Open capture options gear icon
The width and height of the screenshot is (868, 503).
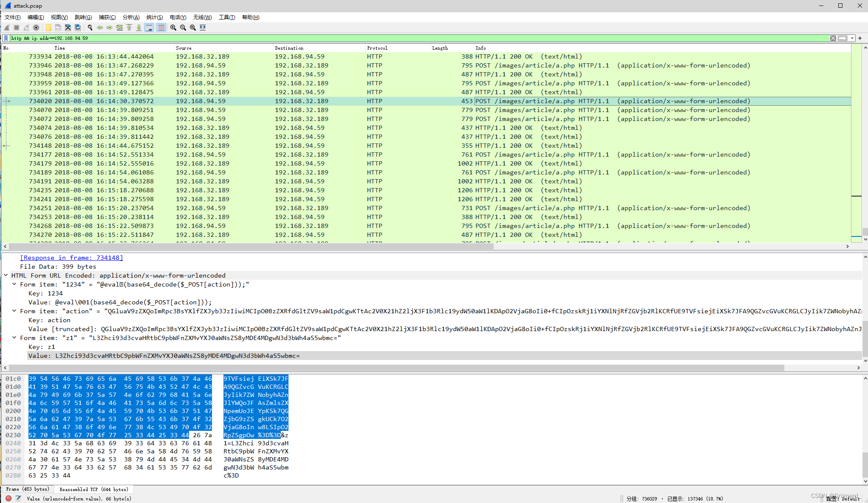[36, 28]
